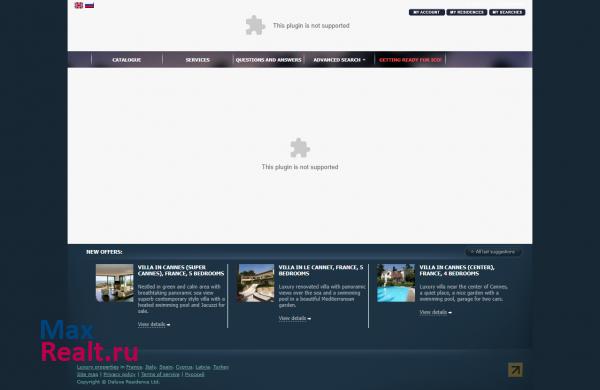Click the Cannes center villa description text
Viewport: 600px width, 390px height.
[464, 293]
